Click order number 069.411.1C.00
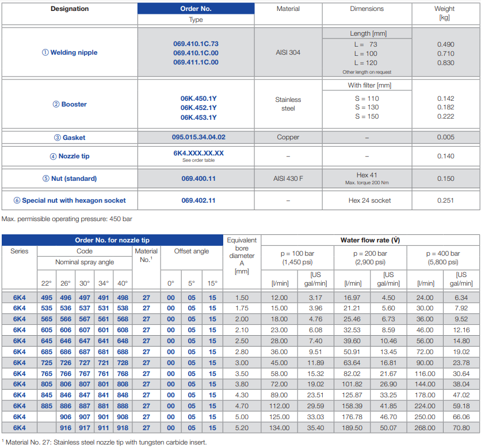 196,62
